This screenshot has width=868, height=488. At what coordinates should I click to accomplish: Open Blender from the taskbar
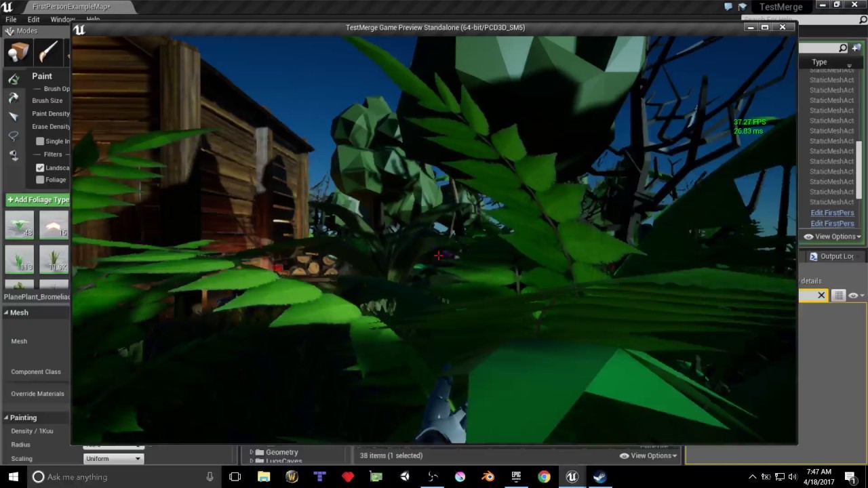tap(488, 476)
